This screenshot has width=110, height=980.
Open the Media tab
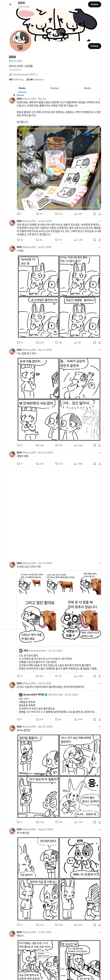click(x=87, y=88)
